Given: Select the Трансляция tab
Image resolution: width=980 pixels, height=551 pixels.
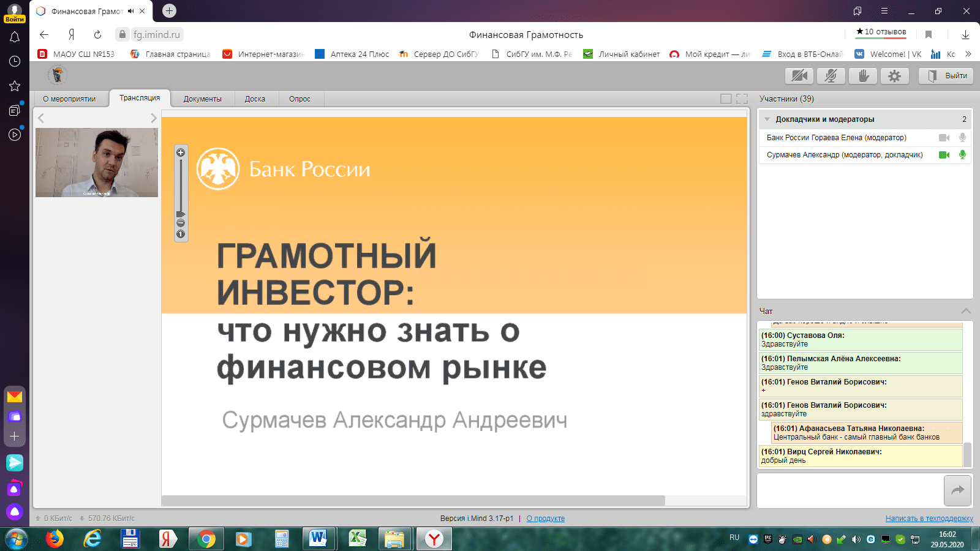Looking at the screenshot, I should point(140,99).
